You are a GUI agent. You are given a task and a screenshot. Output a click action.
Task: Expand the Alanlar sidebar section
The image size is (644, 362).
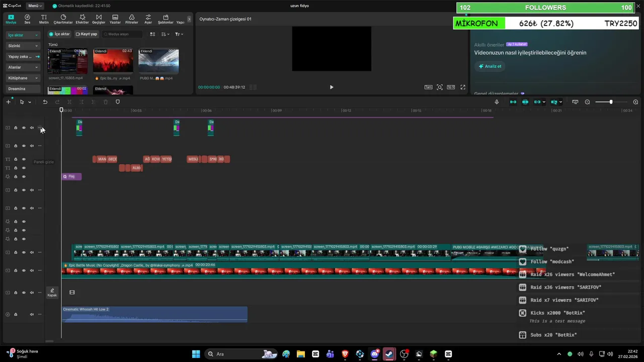click(23, 67)
